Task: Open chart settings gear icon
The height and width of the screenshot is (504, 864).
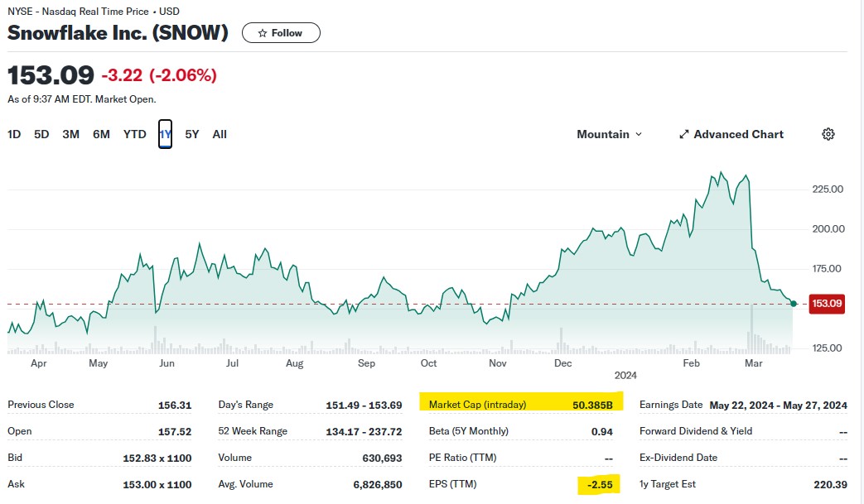Action: (x=828, y=134)
